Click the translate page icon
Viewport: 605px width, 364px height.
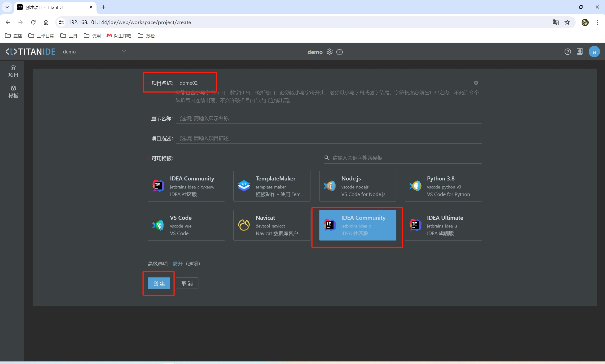(556, 22)
